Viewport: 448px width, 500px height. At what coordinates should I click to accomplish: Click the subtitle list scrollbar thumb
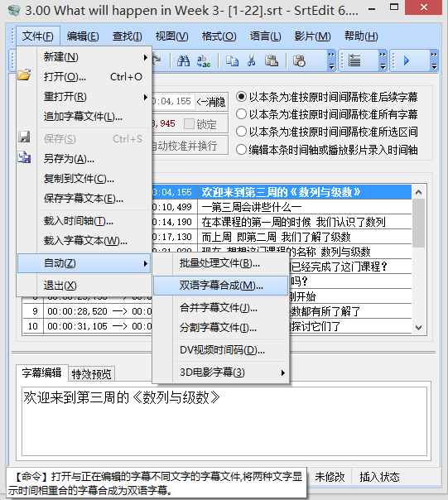tap(419, 224)
